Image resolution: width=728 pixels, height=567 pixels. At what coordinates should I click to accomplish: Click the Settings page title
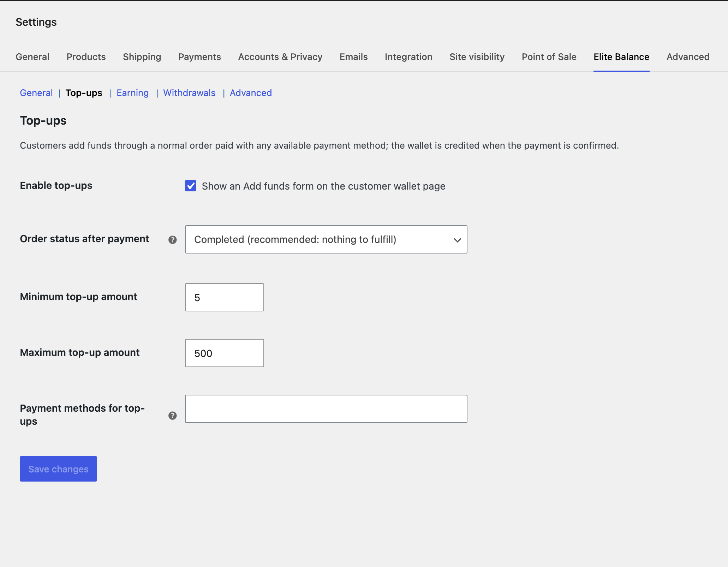click(x=36, y=22)
